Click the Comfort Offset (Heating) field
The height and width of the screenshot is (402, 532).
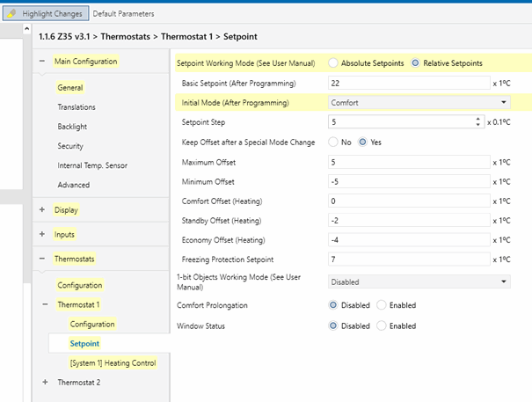409,201
